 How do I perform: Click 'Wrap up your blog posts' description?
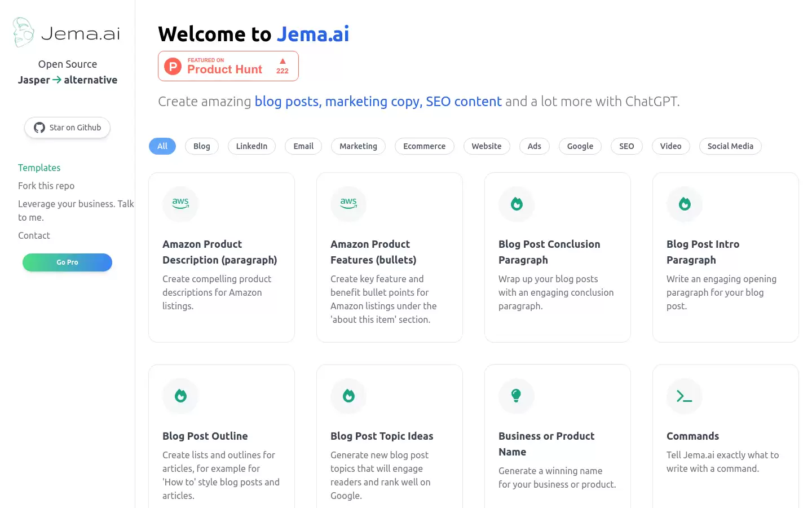[556, 292]
